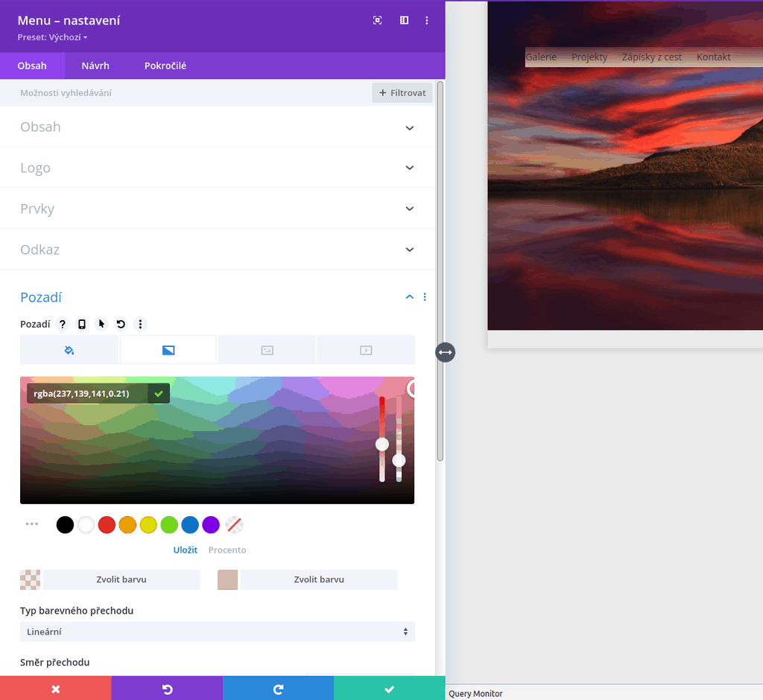Click the hue slider handle
The height and width of the screenshot is (700, 763).
click(382, 444)
